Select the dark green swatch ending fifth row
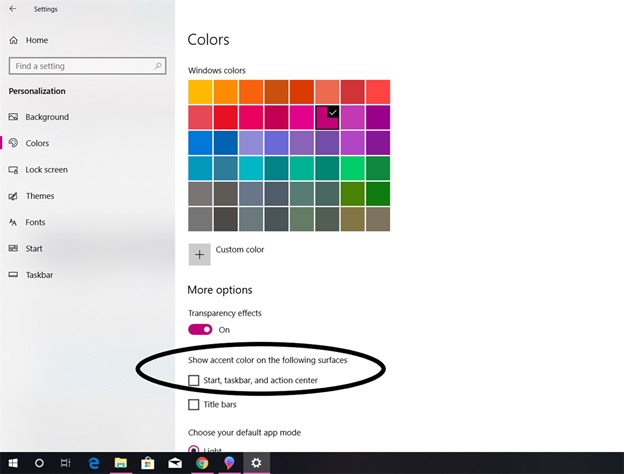Image resolution: width=624 pixels, height=474 pixels. point(378,194)
